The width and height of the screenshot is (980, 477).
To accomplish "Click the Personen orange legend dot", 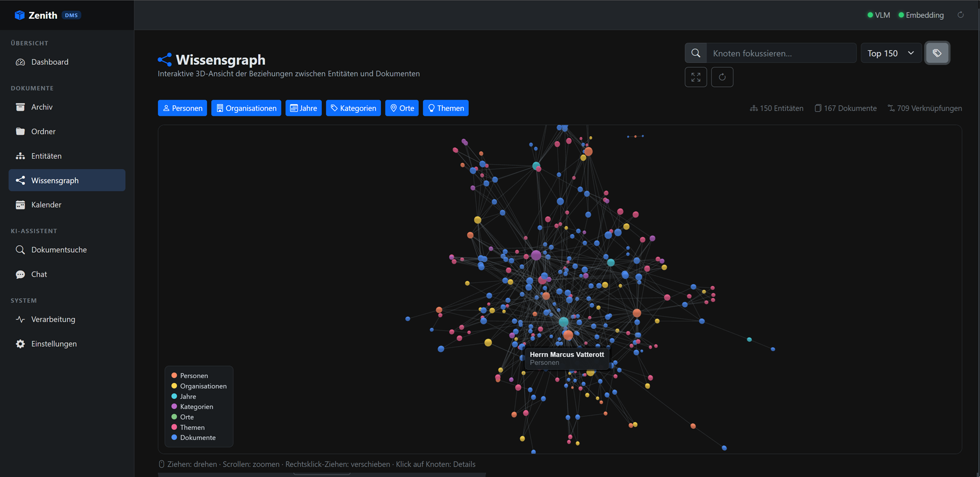I will click(x=174, y=376).
